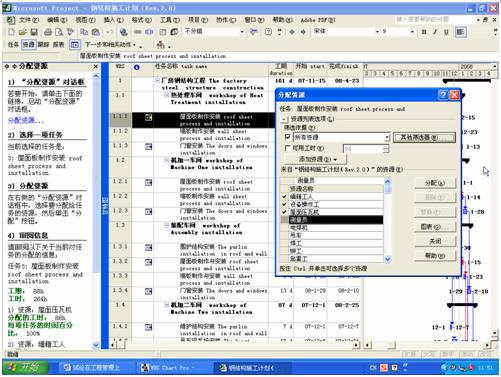Collapse the 机加一车间 summary task
Image resolution: width=501 pixels, height=377 pixels.
point(166,160)
